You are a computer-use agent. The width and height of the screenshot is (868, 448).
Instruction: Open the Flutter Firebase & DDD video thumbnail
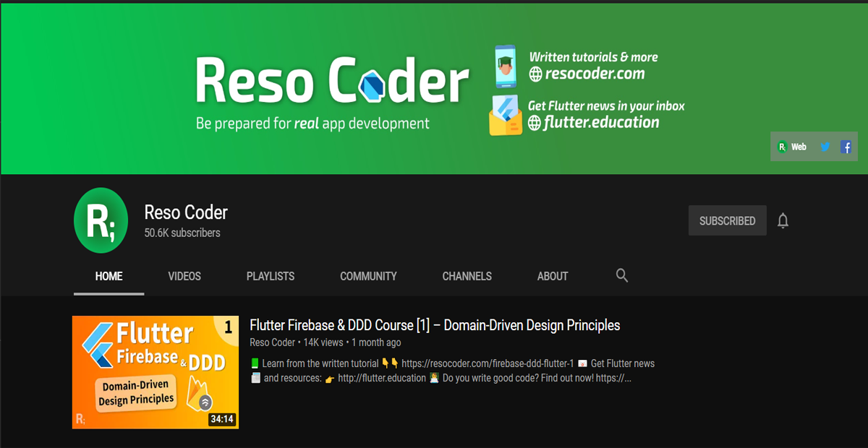tap(156, 372)
